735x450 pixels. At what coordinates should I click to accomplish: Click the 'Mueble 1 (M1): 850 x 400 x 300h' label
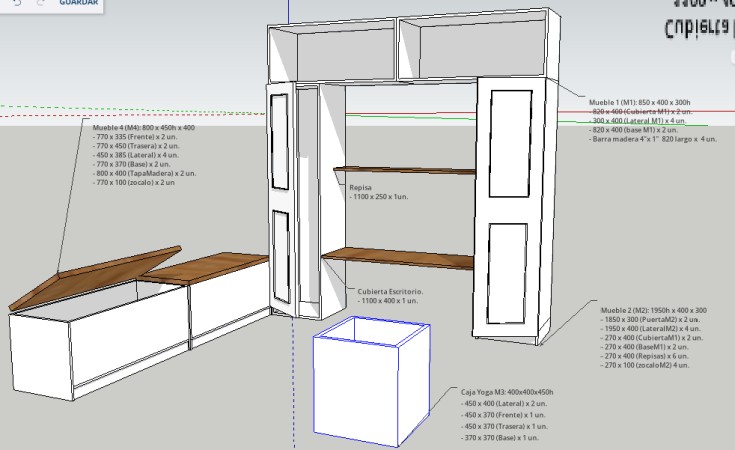click(640, 102)
